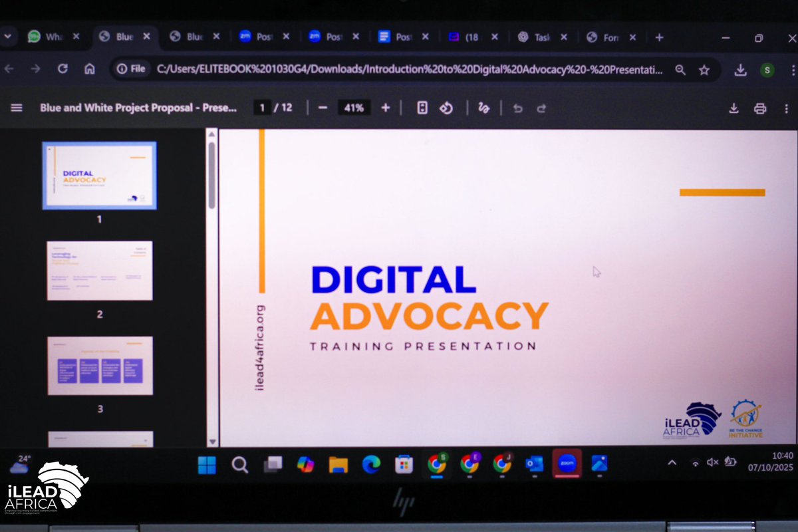This screenshot has height=532, width=798.
Task: Open the tab search chevron
Action: click(7, 37)
